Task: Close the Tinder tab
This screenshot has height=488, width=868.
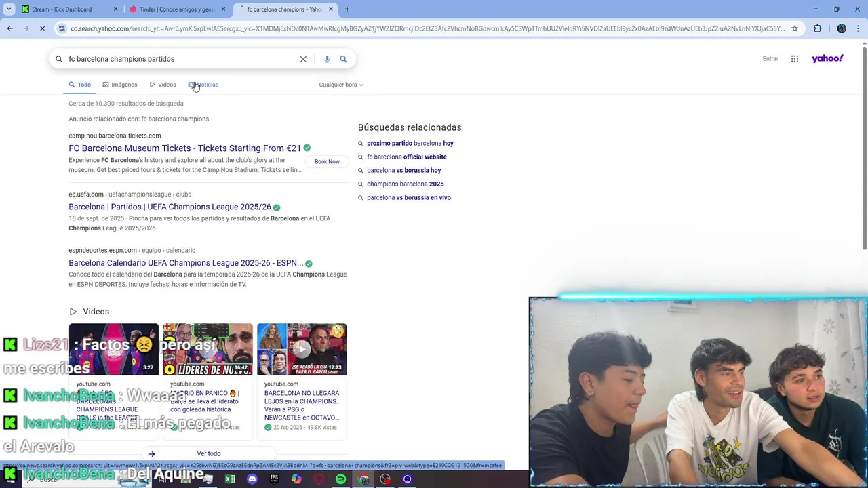Action: [x=223, y=9]
